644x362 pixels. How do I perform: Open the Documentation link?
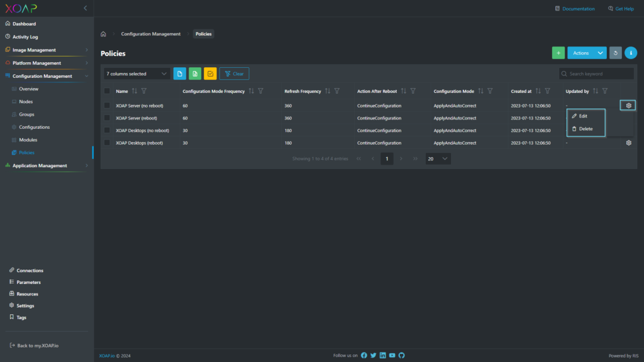click(575, 9)
